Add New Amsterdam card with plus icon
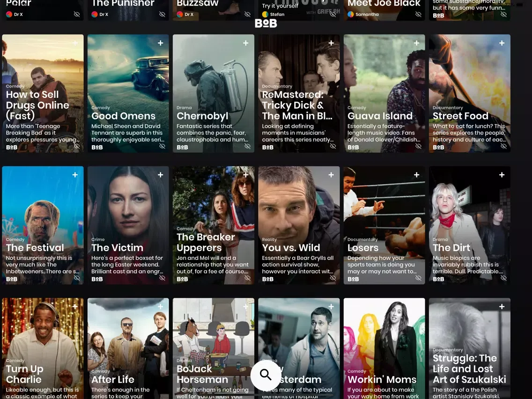Screen dimensions: 532x399 (331, 307)
